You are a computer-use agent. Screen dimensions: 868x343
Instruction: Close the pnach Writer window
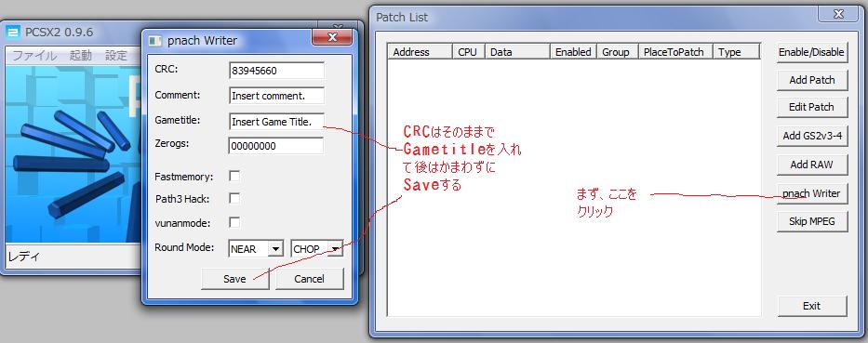(332, 37)
